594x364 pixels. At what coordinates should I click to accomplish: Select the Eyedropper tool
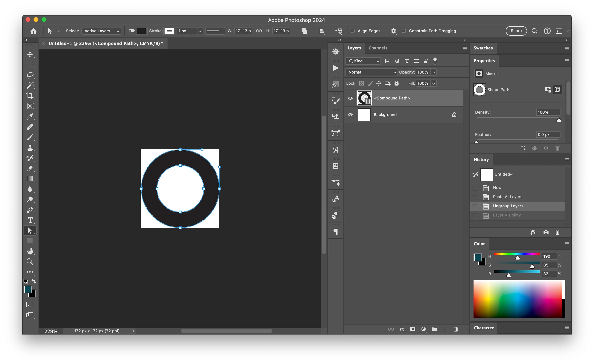[30, 117]
